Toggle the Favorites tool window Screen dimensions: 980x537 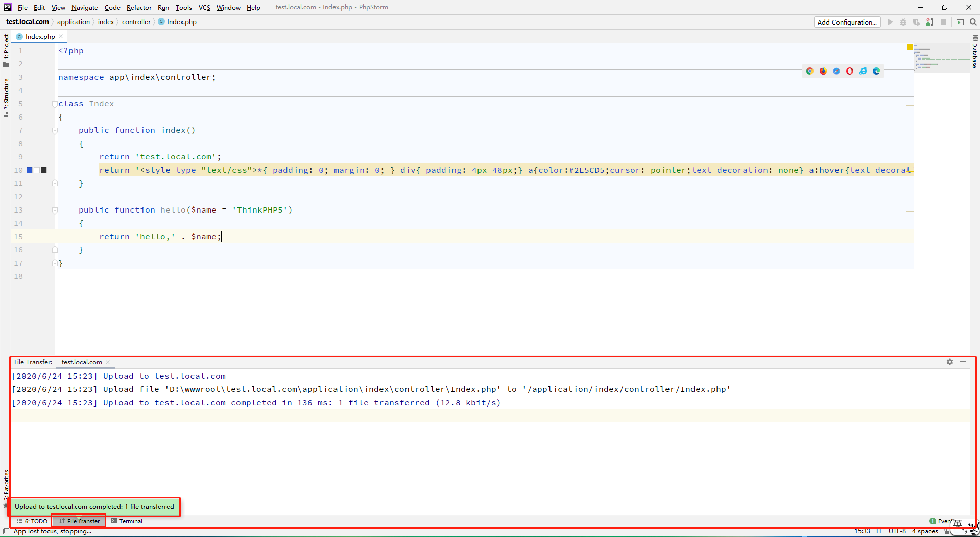tap(6, 489)
